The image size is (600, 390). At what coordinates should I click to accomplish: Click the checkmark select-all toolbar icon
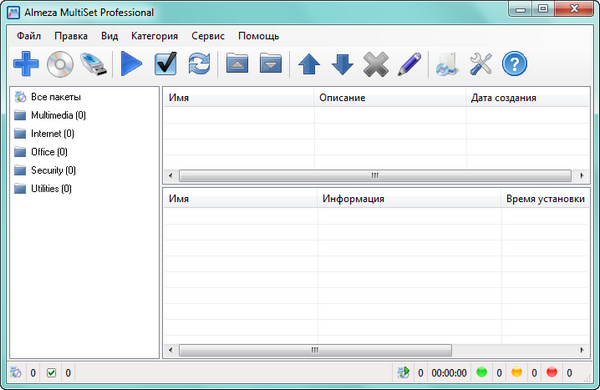(x=166, y=64)
